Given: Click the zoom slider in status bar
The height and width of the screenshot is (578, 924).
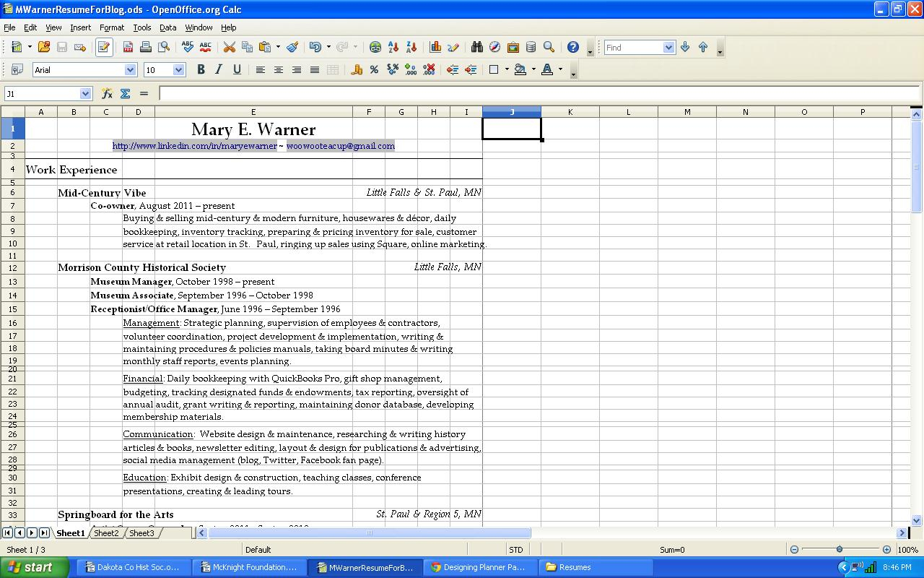Looking at the screenshot, I should [840, 550].
